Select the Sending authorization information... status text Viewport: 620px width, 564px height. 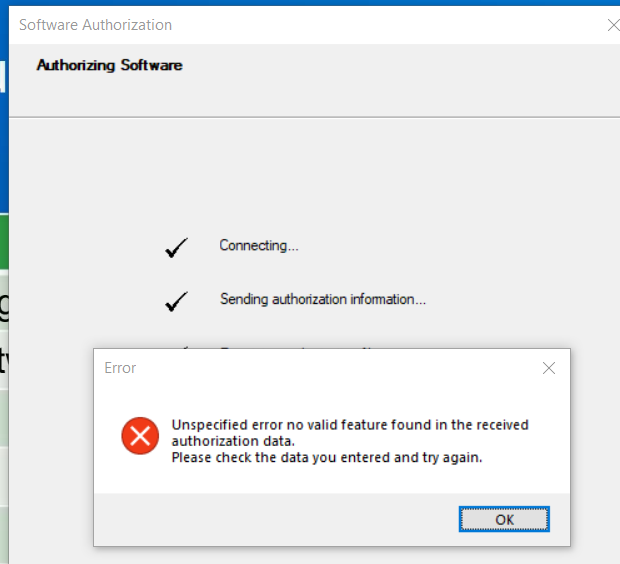pyautogui.click(x=323, y=299)
